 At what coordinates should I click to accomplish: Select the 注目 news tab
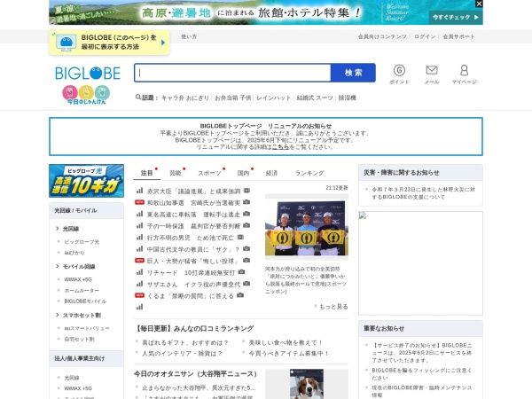[x=146, y=173]
